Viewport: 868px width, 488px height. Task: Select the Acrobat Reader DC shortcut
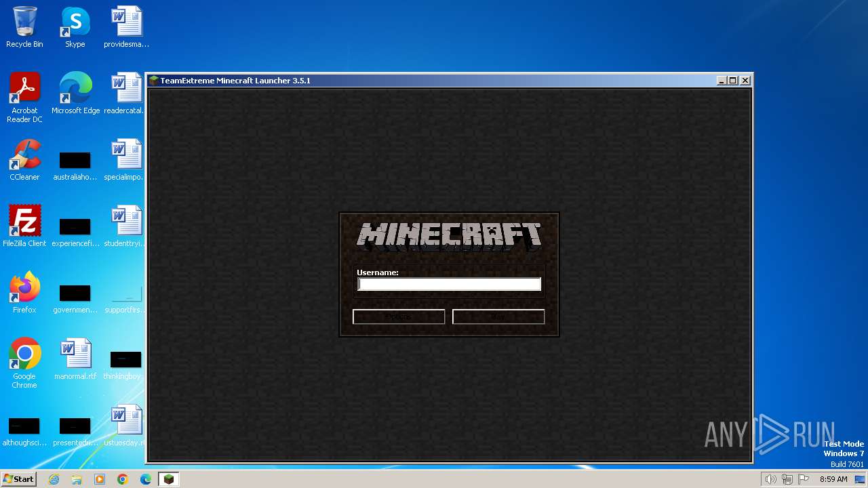24,98
